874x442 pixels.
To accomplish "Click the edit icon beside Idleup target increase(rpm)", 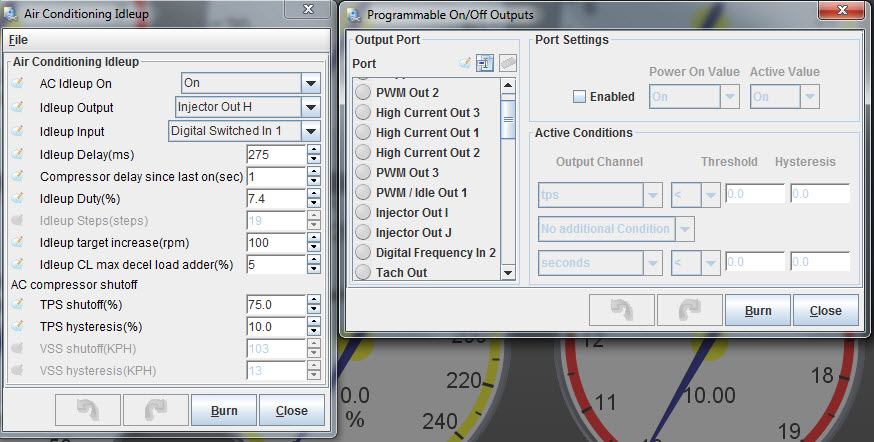I will (17, 243).
